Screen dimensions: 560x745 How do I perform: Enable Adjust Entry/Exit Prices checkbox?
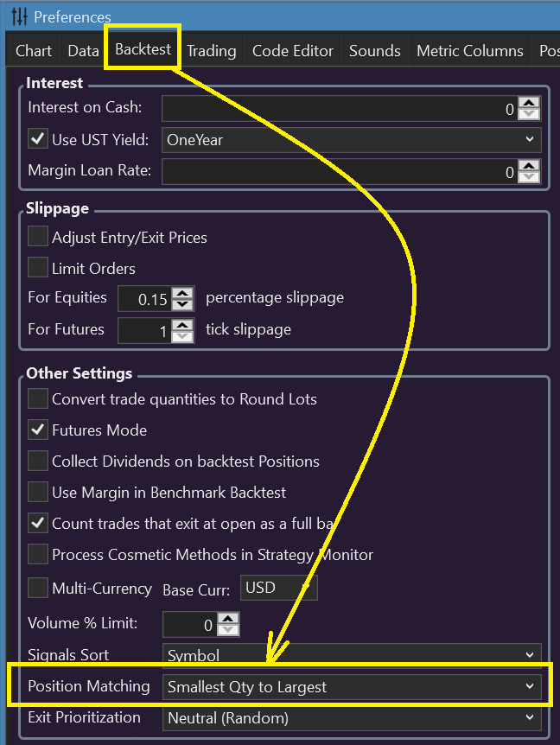pos(37,236)
